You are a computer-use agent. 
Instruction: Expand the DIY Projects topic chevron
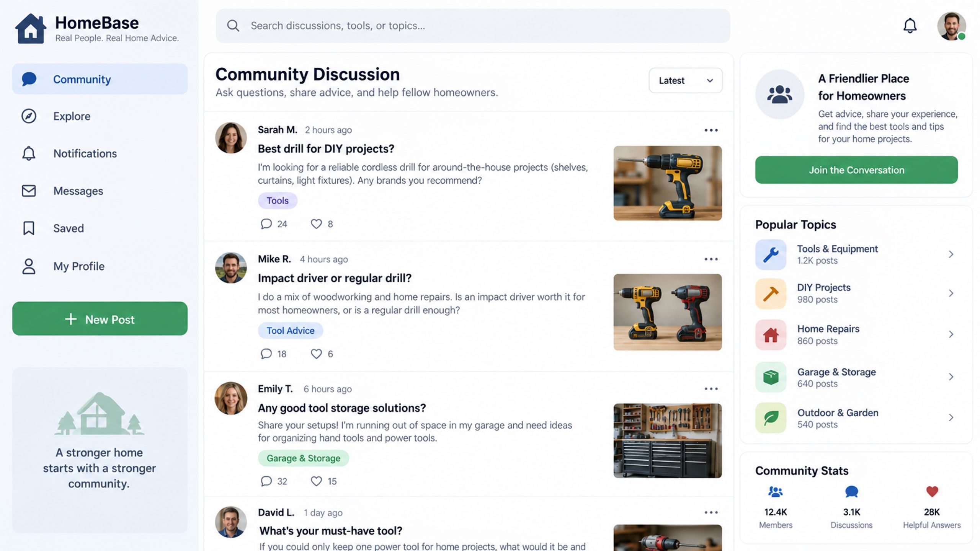(x=951, y=293)
